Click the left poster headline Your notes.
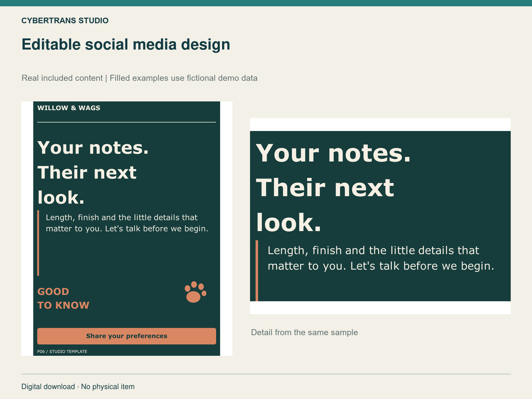The height and width of the screenshot is (399, 532). [x=93, y=148]
